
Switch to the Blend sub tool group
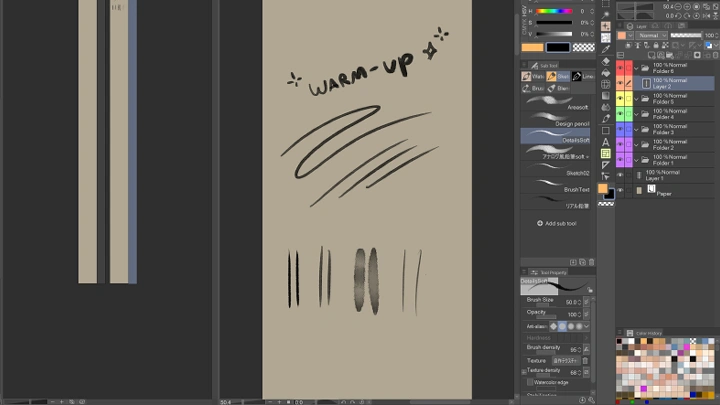(x=558, y=88)
